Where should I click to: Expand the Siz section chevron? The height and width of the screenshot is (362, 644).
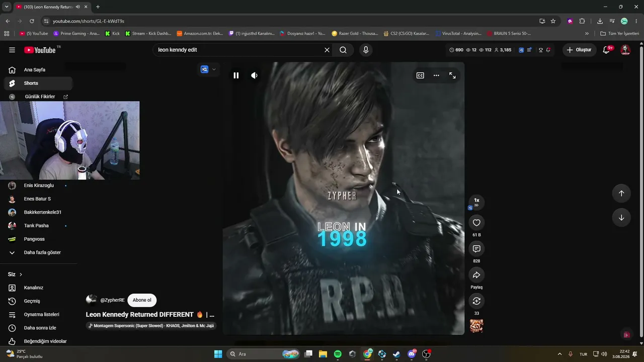click(x=21, y=275)
